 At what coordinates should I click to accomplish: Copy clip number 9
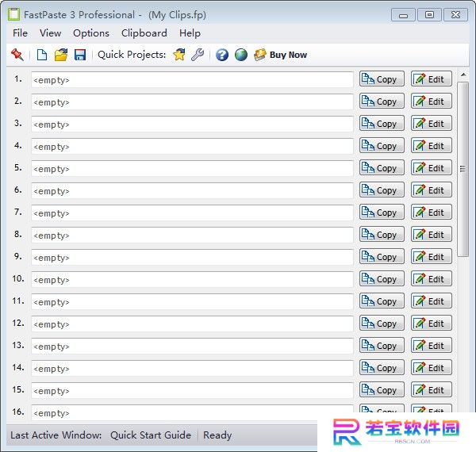tap(382, 256)
